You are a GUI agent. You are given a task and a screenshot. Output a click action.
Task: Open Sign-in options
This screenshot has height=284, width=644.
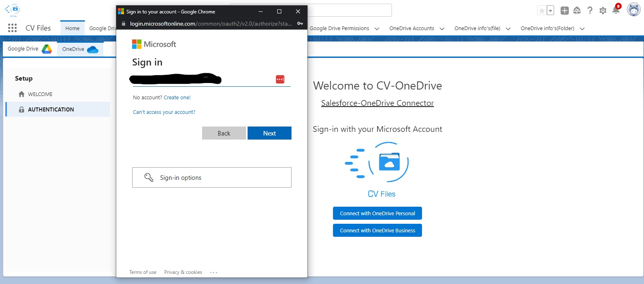[x=212, y=177]
